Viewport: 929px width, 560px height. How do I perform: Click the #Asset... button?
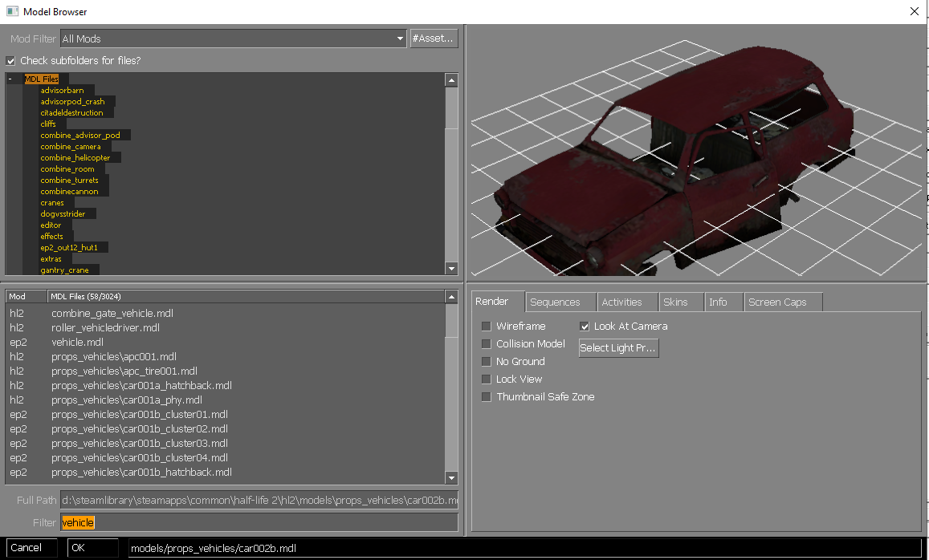(x=434, y=39)
